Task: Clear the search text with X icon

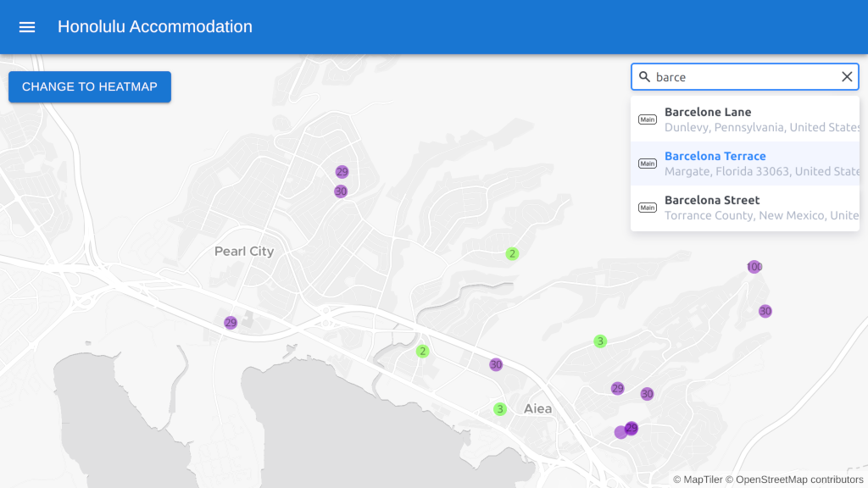Action: click(x=847, y=77)
